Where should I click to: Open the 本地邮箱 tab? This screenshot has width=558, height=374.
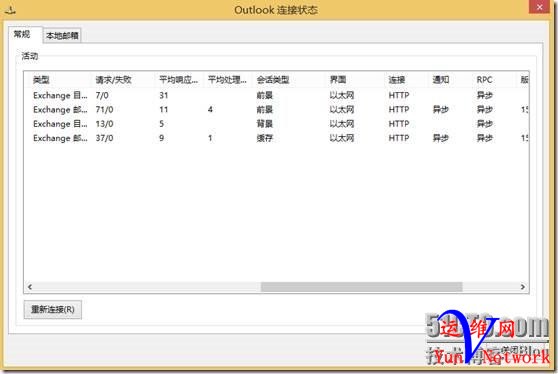(62, 36)
